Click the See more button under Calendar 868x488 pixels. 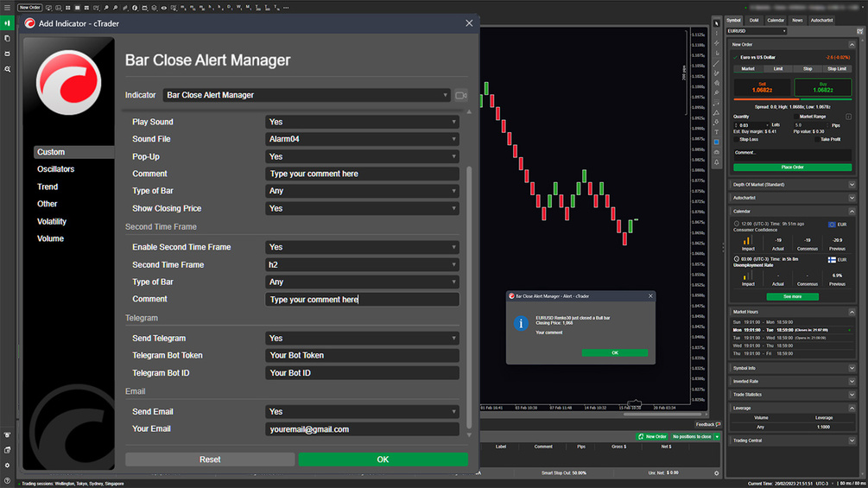pos(792,296)
